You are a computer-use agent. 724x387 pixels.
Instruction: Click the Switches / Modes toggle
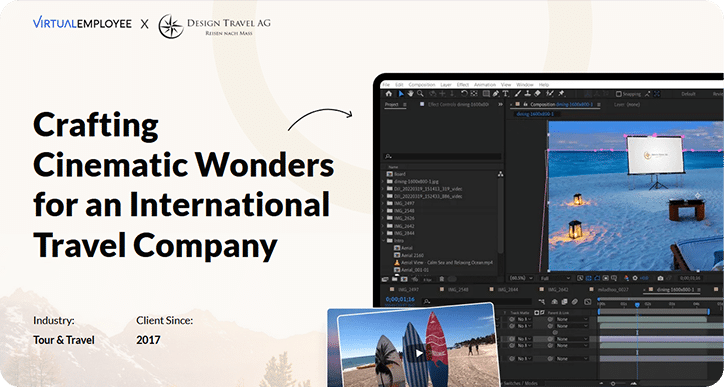tap(519, 383)
